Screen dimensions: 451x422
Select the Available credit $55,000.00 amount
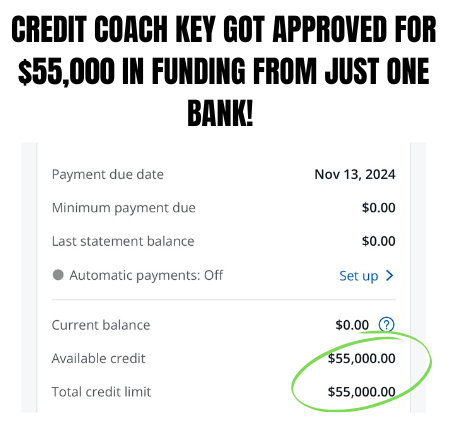pos(362,358)
